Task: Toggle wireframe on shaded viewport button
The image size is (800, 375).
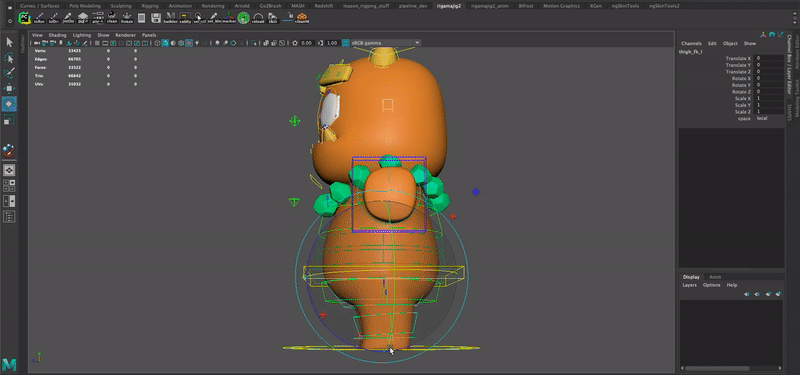Action: coord(181,43)
